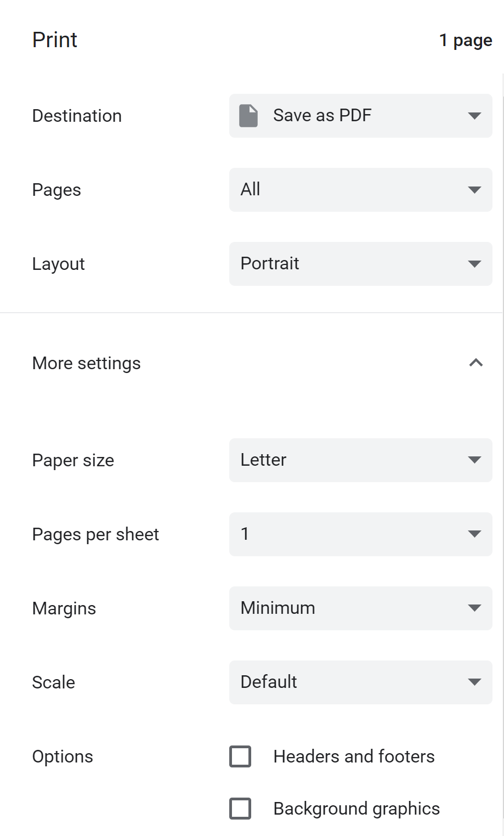The height and width of the screenshot is (836, 504).
Task: Click the Background graphics label
Action: (356, 809)
